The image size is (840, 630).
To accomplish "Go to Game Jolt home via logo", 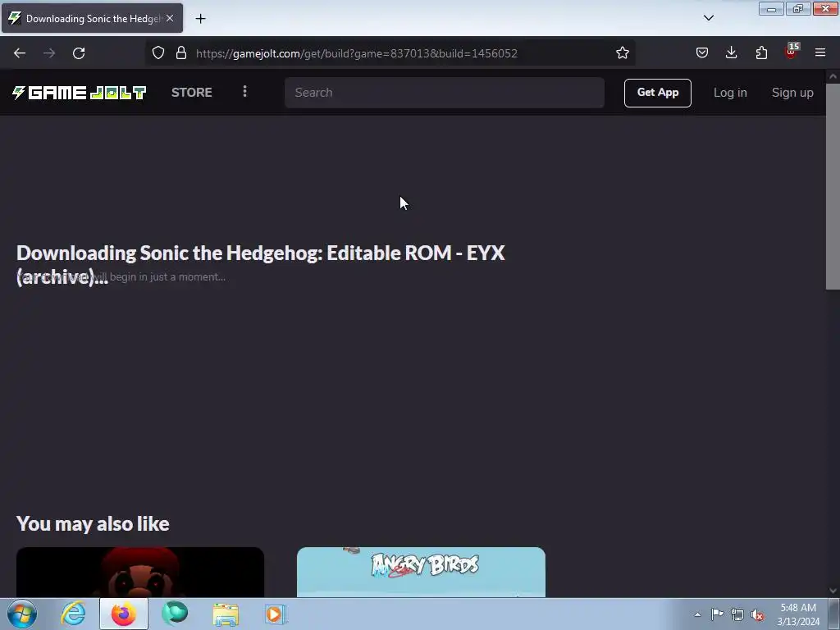I will click(x=79, y=93).
